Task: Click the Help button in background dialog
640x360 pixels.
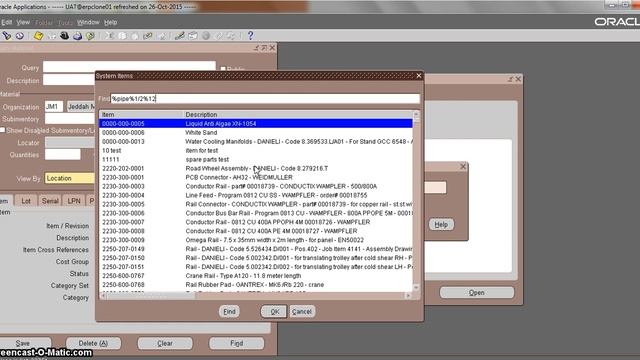Action: [x=441, y=224]
